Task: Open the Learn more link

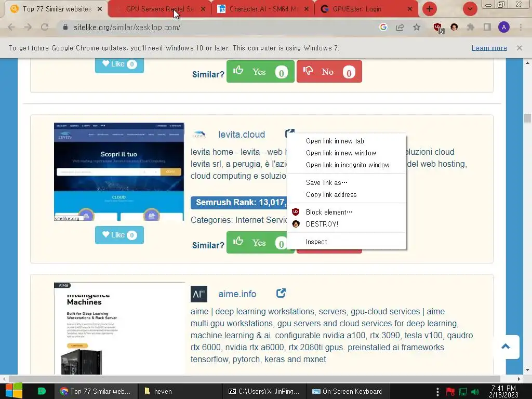Action: pos(489,48)
